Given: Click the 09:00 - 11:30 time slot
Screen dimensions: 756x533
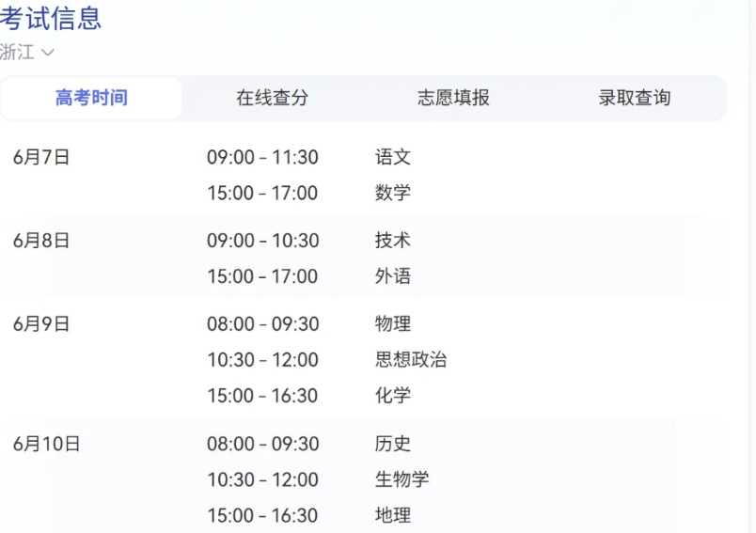Looking at the screenshot, I should click(x=262, y=157).
